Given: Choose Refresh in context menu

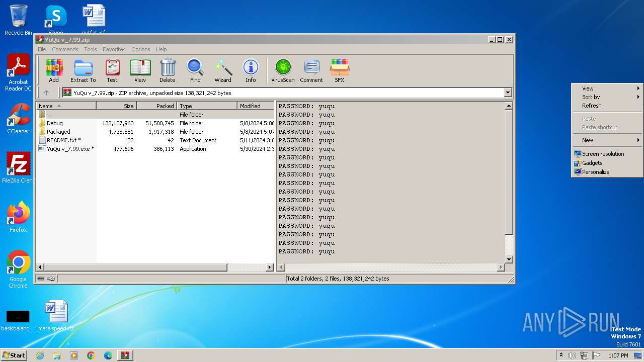Looking at the screenshot, I should 607,106.
